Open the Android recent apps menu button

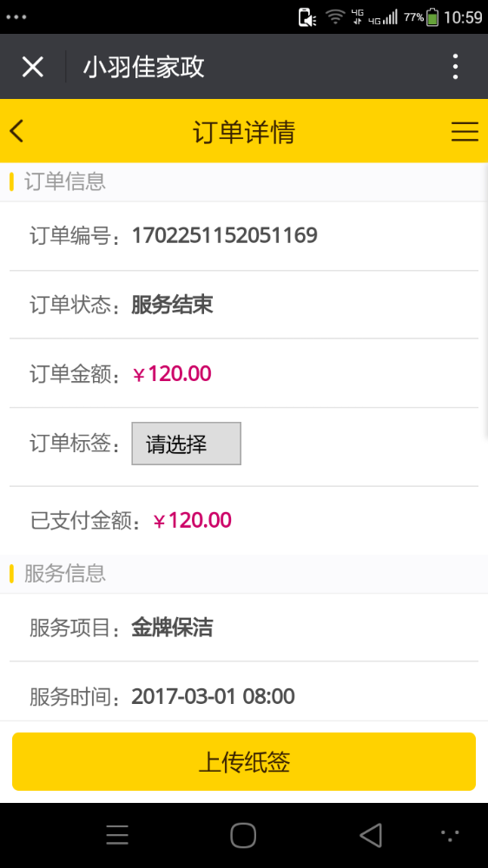pyautogui.click(x=117, y=835)
